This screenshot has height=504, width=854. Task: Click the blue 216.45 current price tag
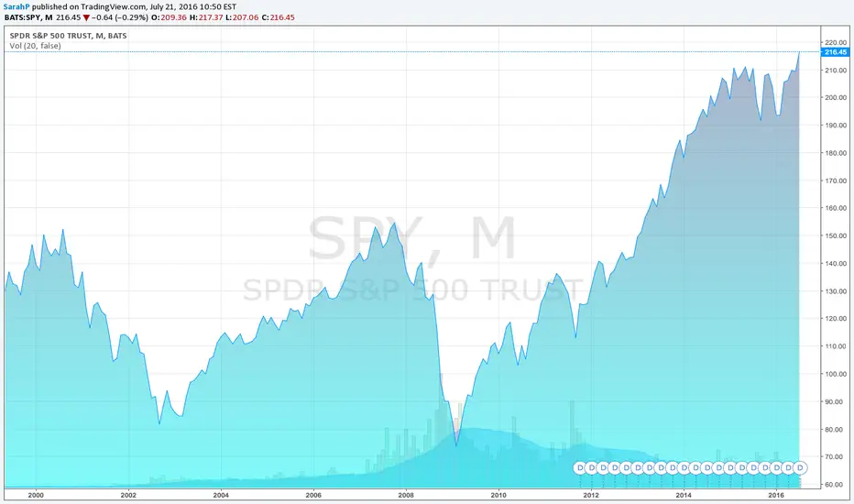[836, 52]
